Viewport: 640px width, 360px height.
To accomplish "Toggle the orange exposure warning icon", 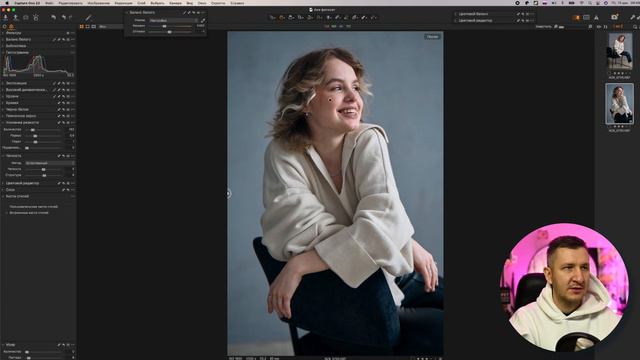I will pos(576,18).
